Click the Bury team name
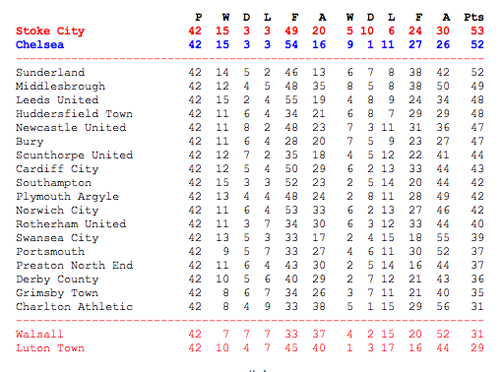Screen dimensions: 500x372 coord(30,142)
